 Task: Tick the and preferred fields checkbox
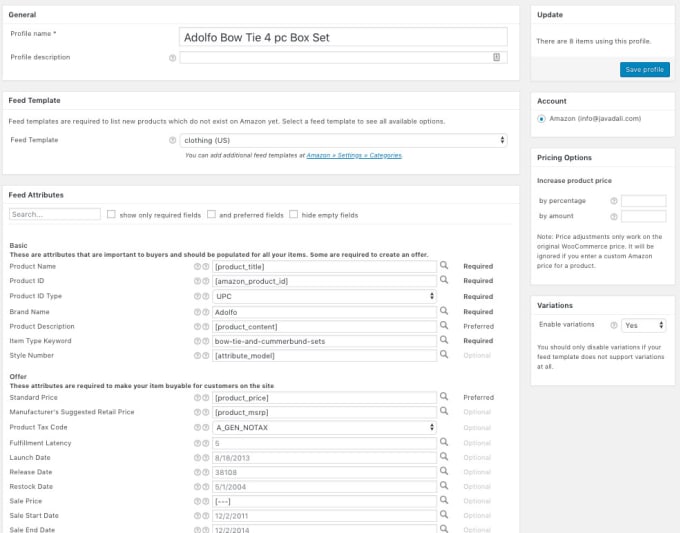point(211,214)
